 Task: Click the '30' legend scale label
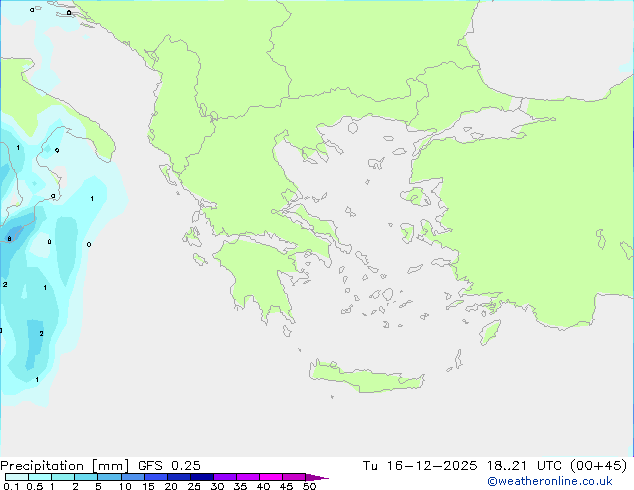click(217, 486)
